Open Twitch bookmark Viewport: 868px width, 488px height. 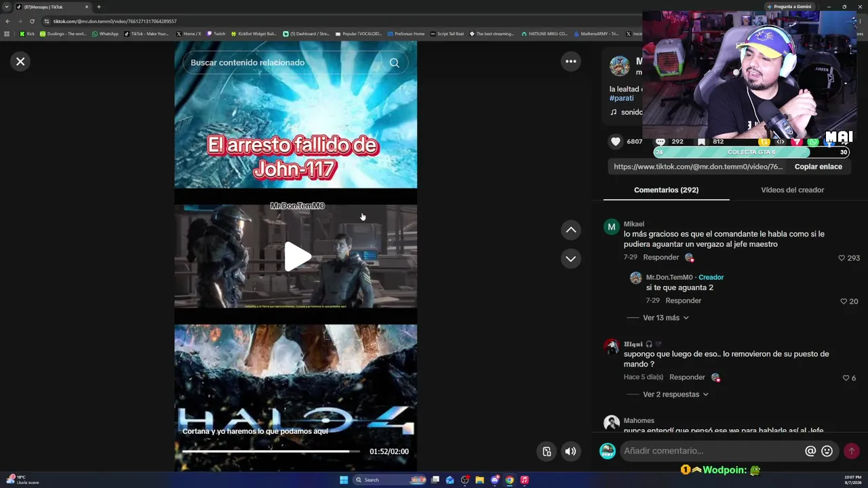point(216,34)
